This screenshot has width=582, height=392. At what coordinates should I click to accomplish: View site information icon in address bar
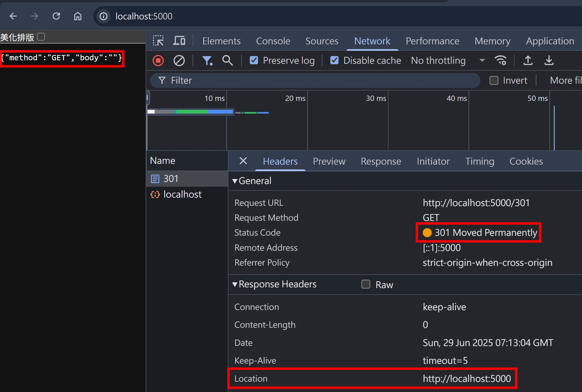103,16
